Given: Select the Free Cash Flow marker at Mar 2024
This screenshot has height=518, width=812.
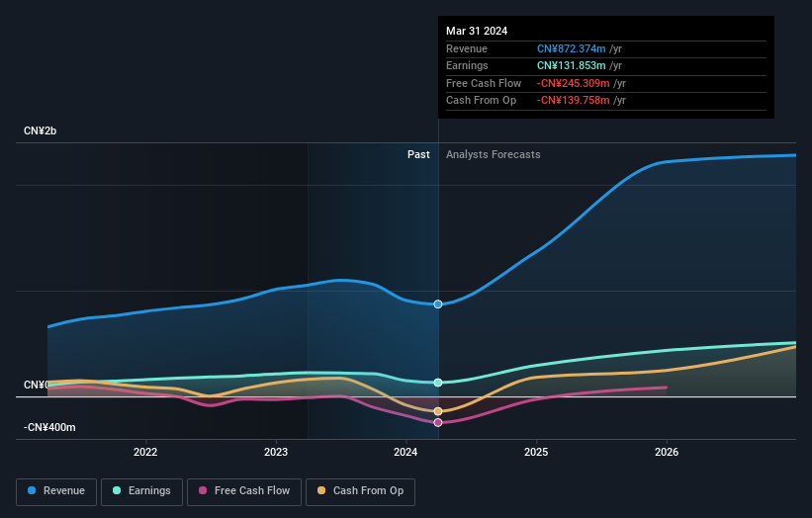Looking at the screenshot, I should 438,423.
